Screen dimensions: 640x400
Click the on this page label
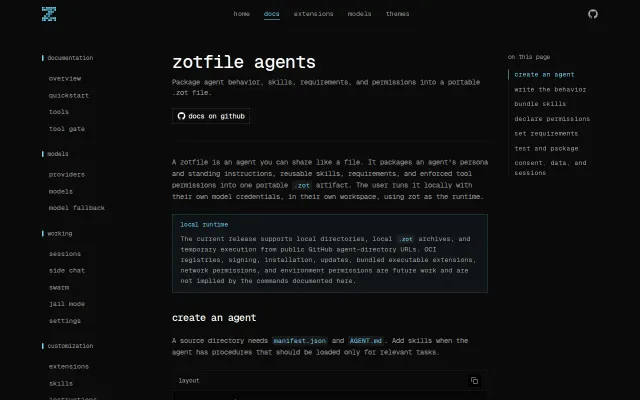529,57
